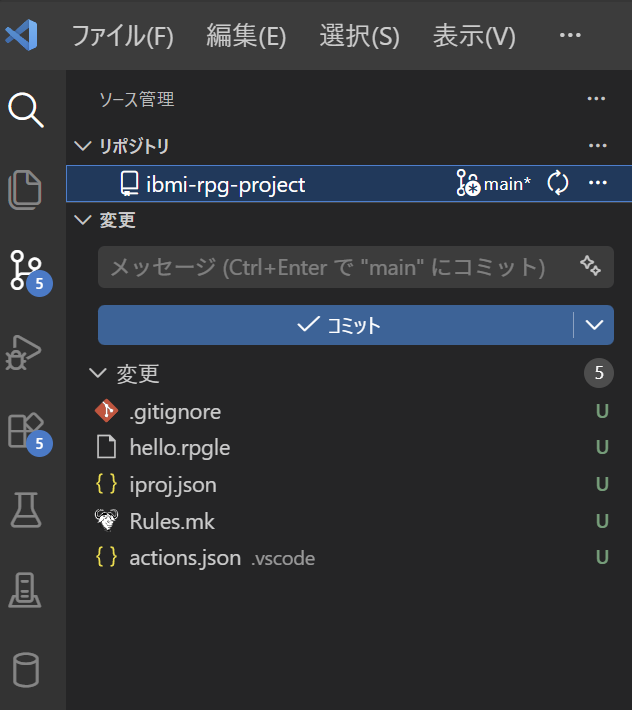632x710 pixels.
Task: Open the ファイル(F) menu
Action: point(122,36)
